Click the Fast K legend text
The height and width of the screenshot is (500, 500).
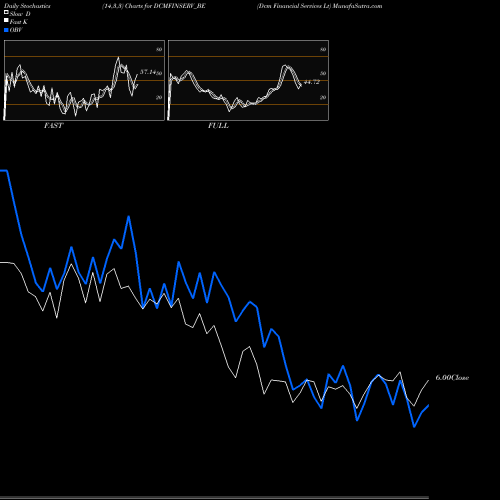[19, 22]
